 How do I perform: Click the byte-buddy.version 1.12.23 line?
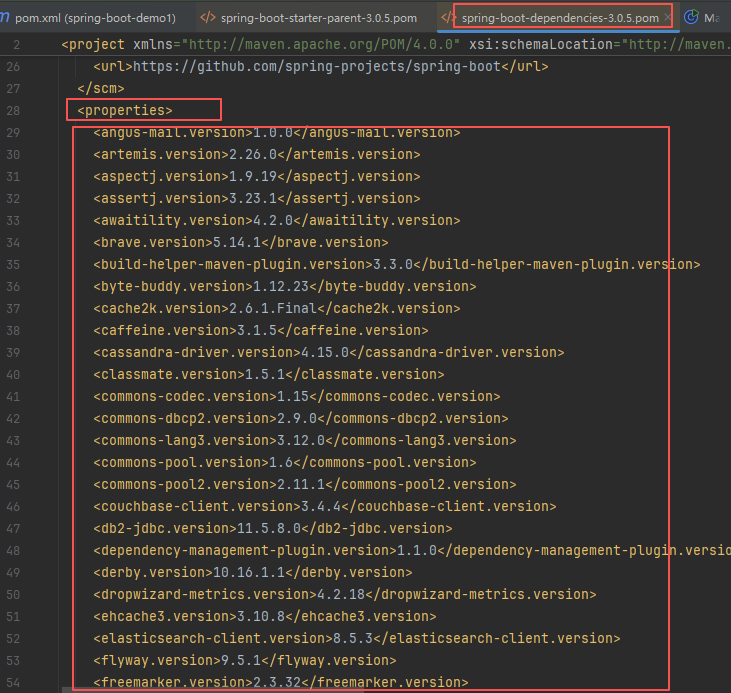[x=284, y=286]
